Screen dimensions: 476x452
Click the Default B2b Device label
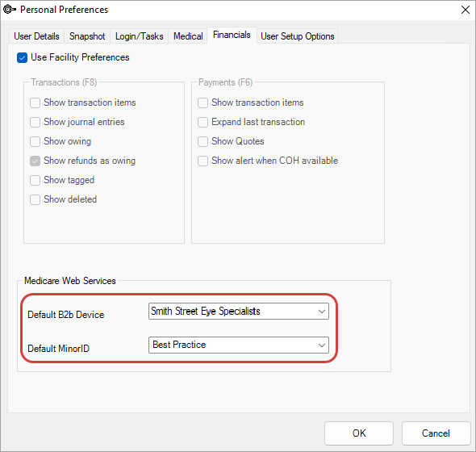click(66, 315)
